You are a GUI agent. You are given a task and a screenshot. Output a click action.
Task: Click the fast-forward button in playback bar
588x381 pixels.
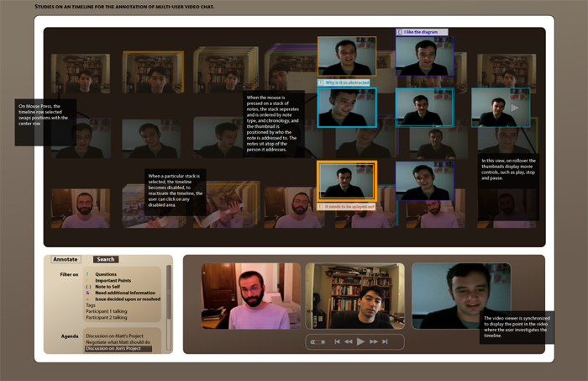(373, 341)
